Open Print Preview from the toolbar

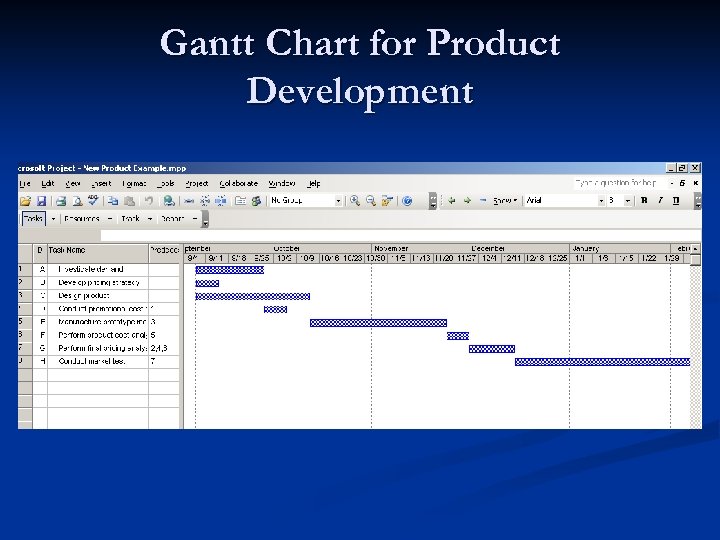(x=78, y=201)
